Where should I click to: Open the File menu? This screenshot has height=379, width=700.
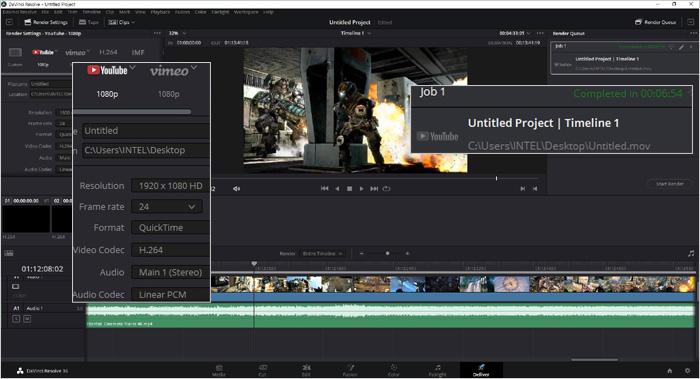pyautogui.click(x=45, y=12)
